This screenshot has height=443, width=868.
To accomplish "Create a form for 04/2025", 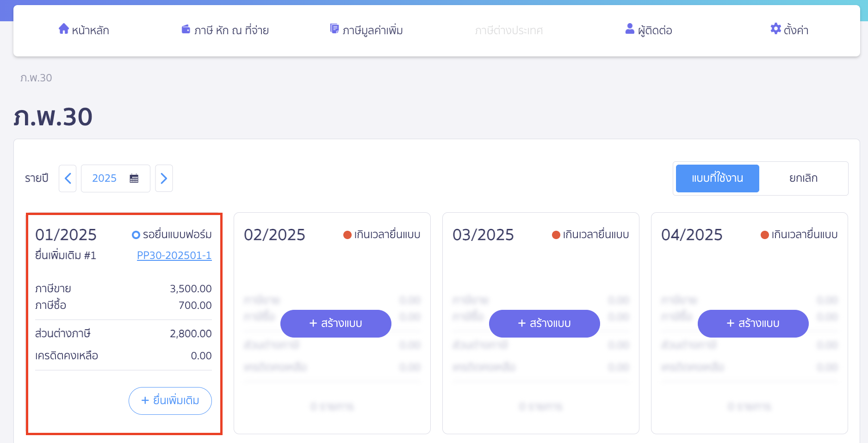I will point(753,324).
